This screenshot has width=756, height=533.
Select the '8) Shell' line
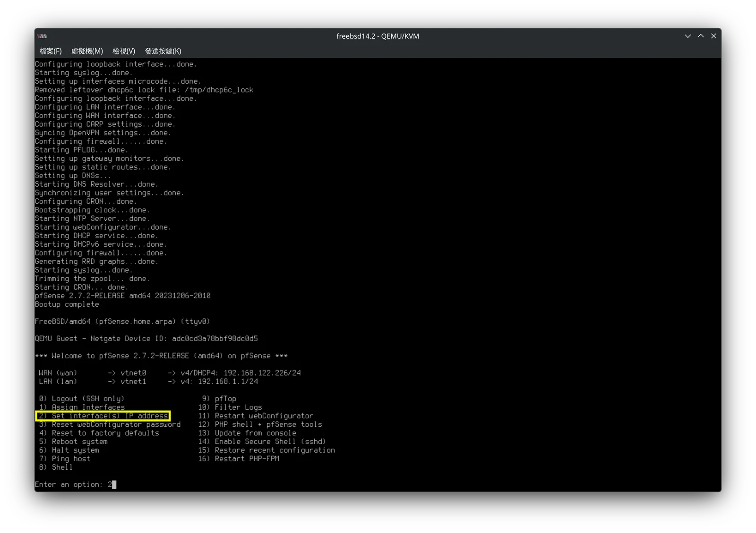click(56, 467)
